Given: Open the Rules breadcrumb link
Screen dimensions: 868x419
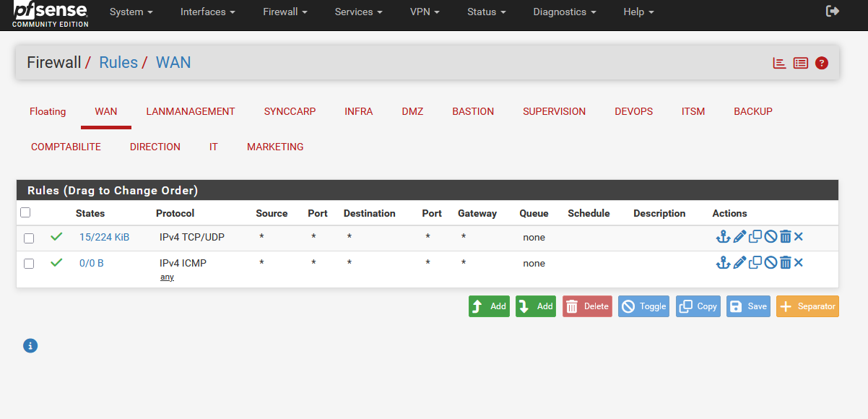Looking at the screenshot, I should 118,63.
